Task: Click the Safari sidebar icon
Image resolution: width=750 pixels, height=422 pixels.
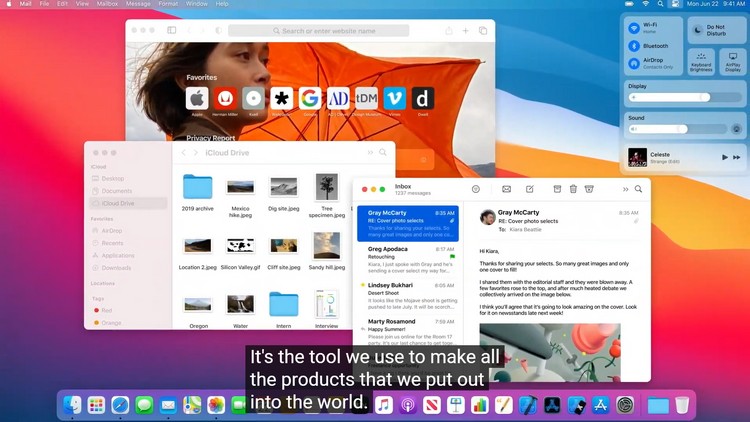Action: (172, 31)
